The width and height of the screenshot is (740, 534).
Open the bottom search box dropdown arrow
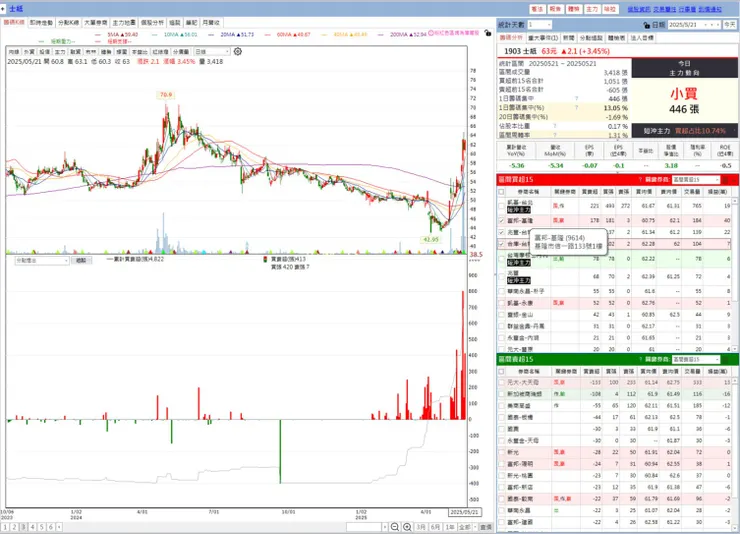click(x=385, y=527)
